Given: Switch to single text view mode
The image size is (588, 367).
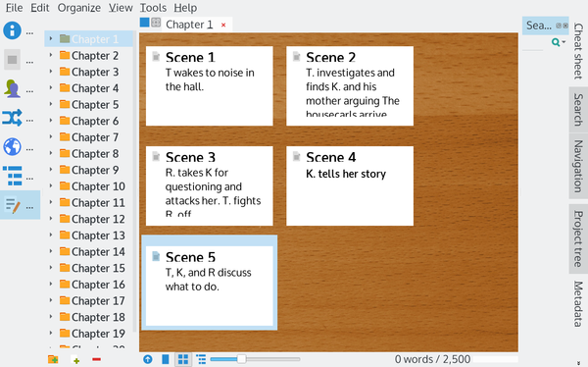Looking at the screenshot, I should pyautogui.click(x=165, y=359).
